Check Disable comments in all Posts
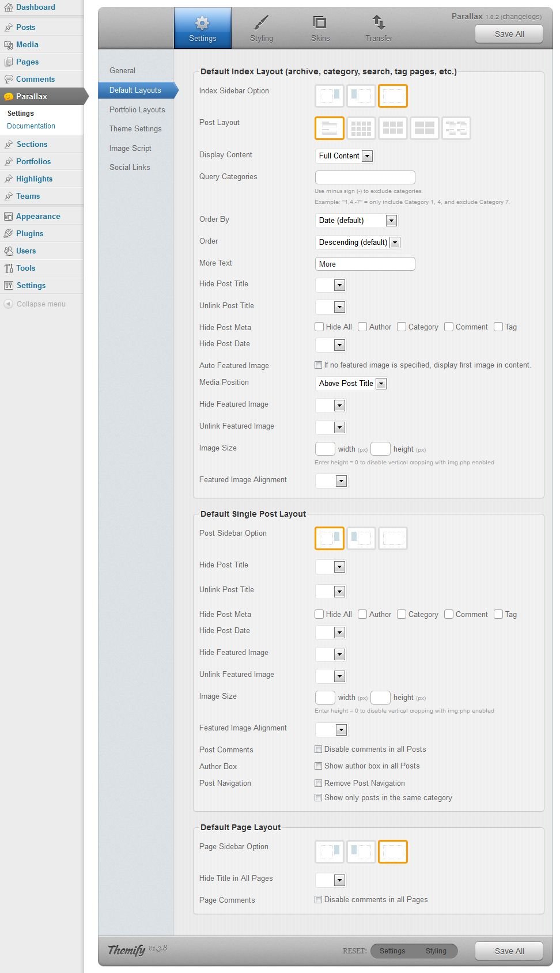The image size is (560, 973). point(318,749)
